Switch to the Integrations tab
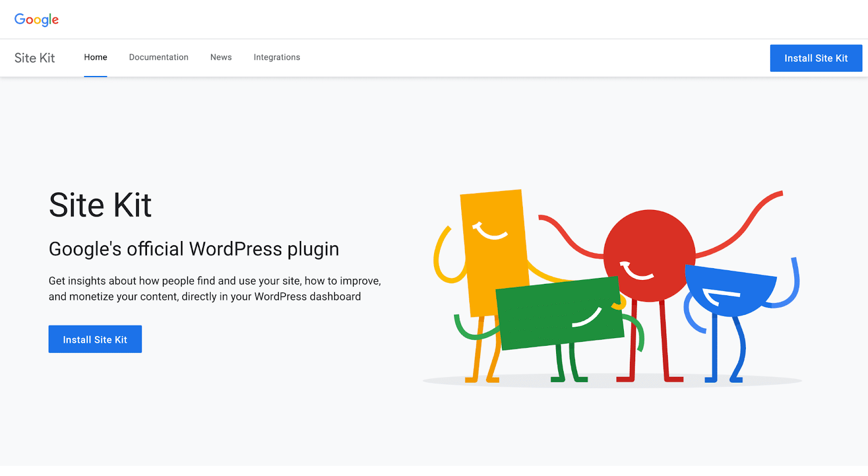Viewport: 868px width, 476px height. pos(277,58)
